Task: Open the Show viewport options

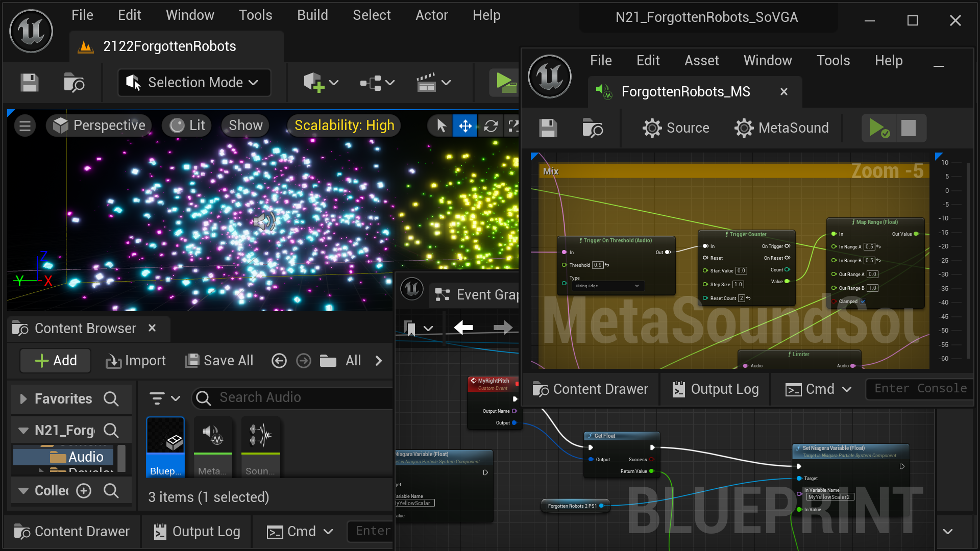Action: [x=246, y=126]
